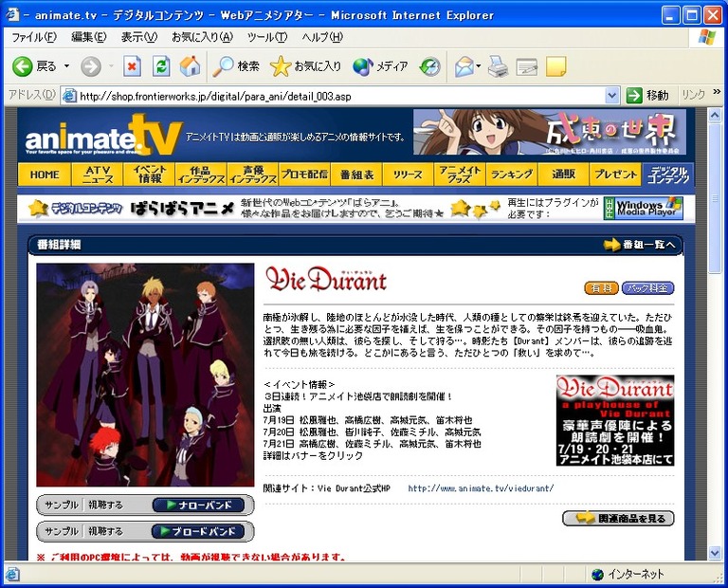The height and width of the screenshot is (588, 728).
Task: Select the リリース navigation tab
Action: [409, 175]
